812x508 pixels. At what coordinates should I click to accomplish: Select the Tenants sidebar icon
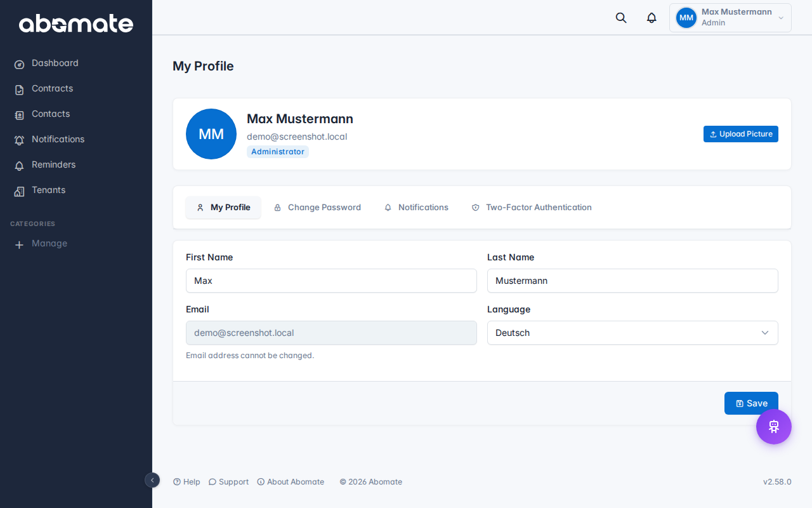(x=20, y=190)
